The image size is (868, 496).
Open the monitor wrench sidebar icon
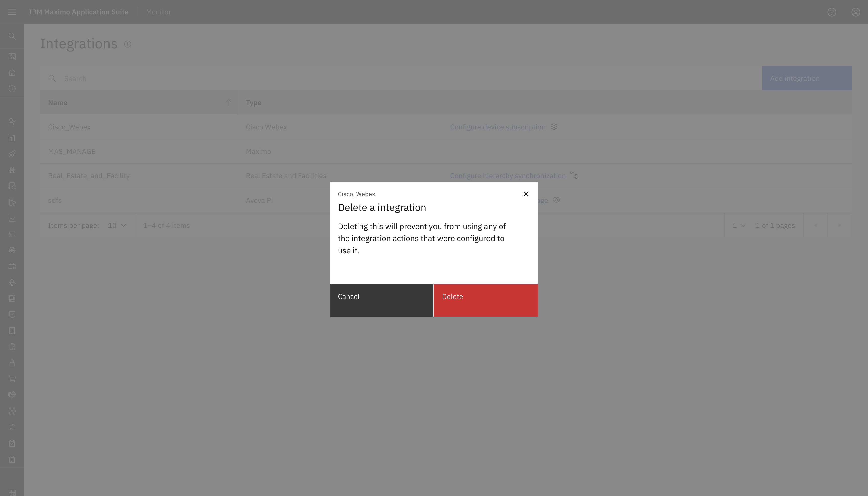(x=12, y=234)
